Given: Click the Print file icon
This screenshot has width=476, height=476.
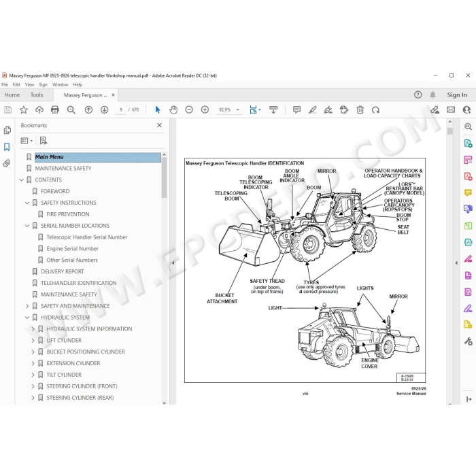Looking at the screenshot, I should (55, 109).
